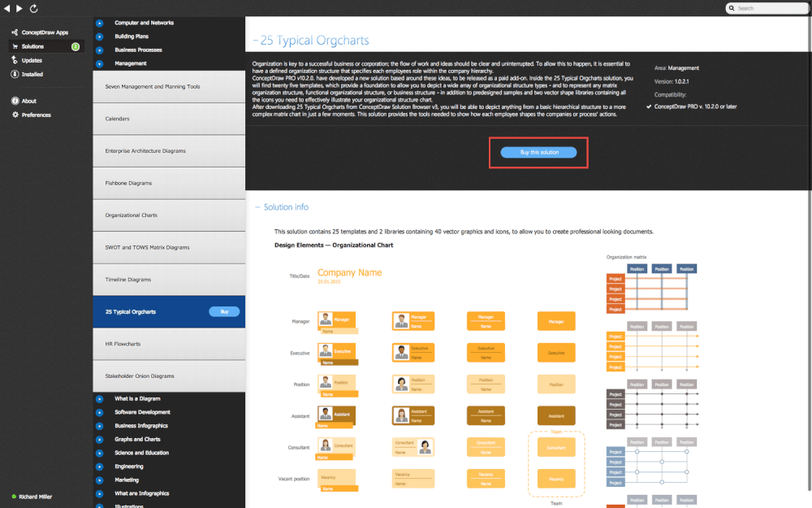Go back with the left arrow
The width and height of the screenshot is (812, 508).
coord(6,8)
